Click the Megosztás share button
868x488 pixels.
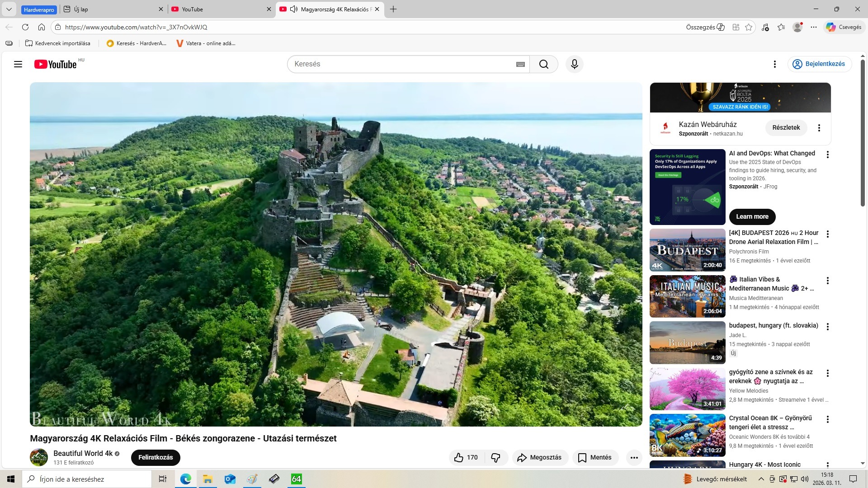[x=540, y=457]
